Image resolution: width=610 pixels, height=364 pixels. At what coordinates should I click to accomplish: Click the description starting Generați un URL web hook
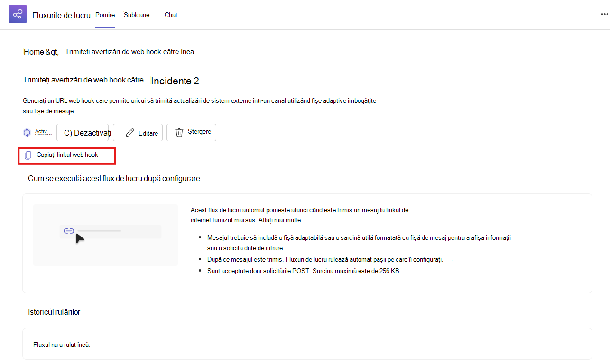[200, 106]
